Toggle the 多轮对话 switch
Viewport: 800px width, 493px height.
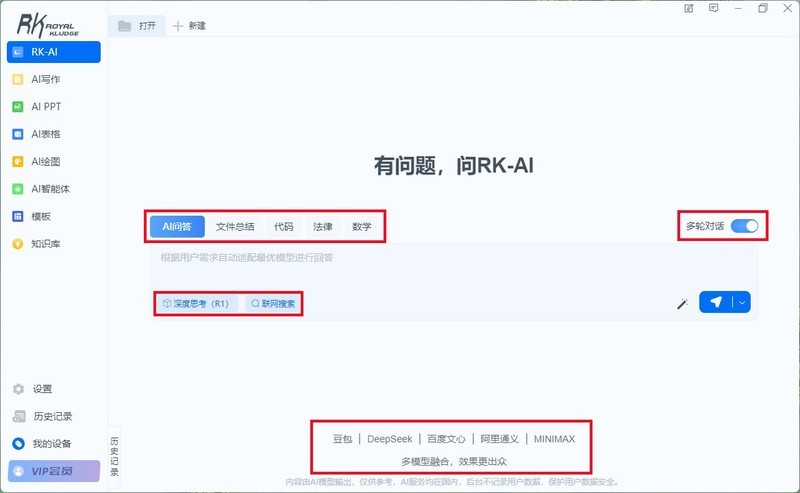[744, 226]
